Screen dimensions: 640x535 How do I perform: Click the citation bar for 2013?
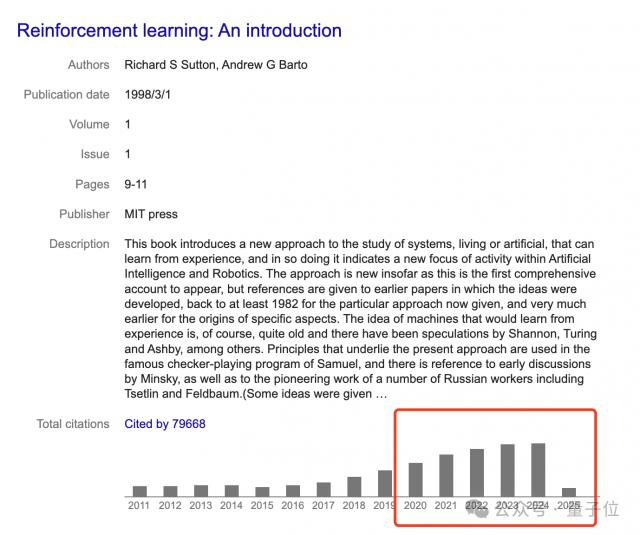pyautogui.click(x=201, y=490)
